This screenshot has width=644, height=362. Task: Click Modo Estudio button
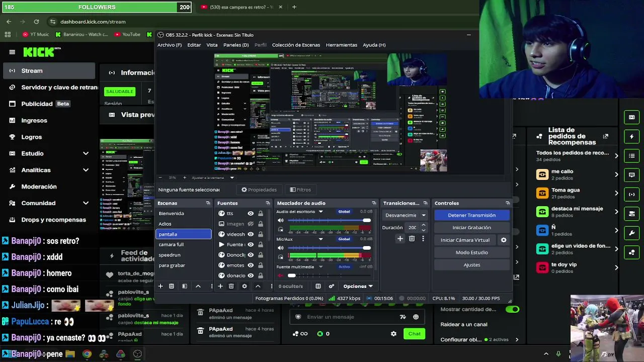471,252
